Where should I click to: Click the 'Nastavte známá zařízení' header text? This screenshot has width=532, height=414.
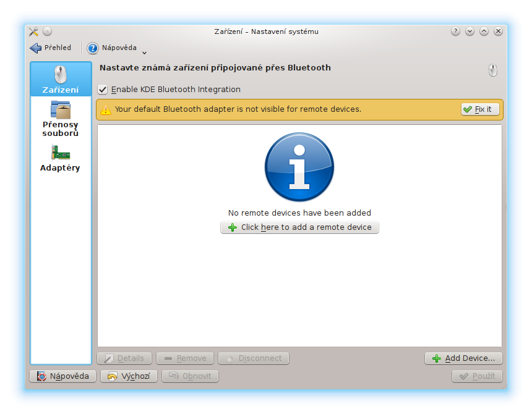pyautogui.click(x=215, y=68)
